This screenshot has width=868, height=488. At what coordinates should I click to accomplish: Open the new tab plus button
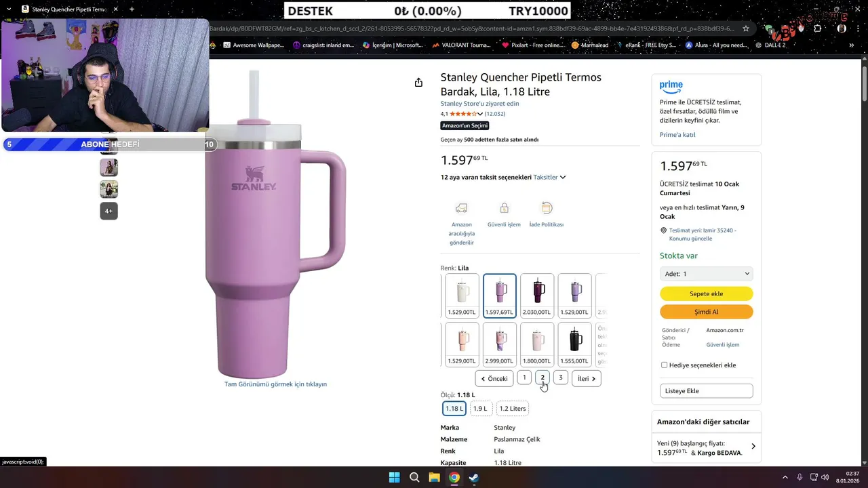pyautogui.click(x=132, y=9)
